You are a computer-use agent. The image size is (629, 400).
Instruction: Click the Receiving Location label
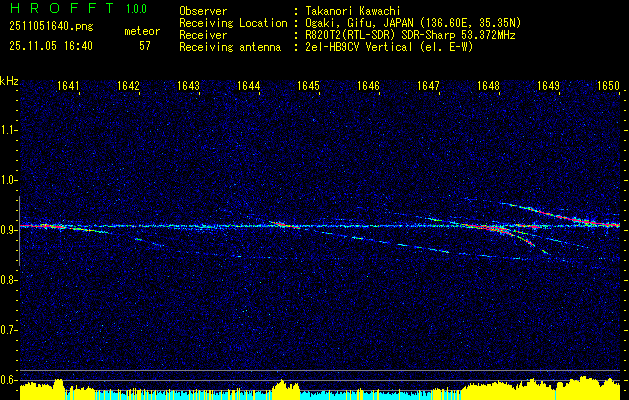coord(233,23)
